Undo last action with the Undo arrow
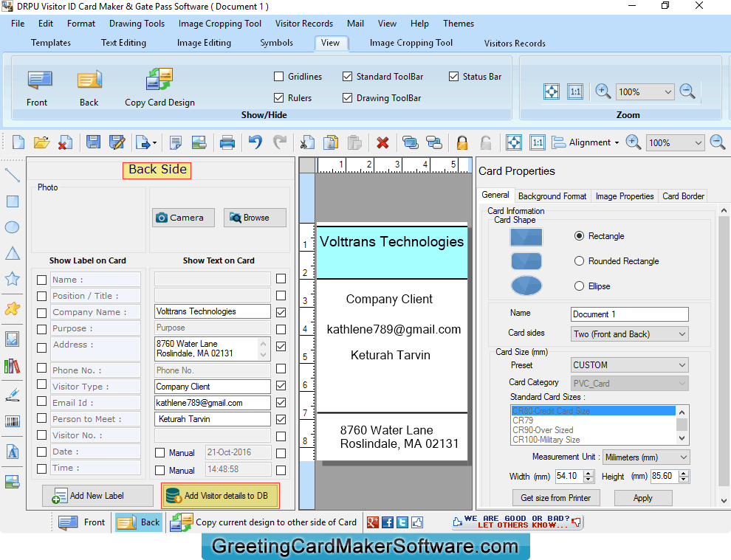The width and height of the screenshot is (731, 560). coord(255,142)
